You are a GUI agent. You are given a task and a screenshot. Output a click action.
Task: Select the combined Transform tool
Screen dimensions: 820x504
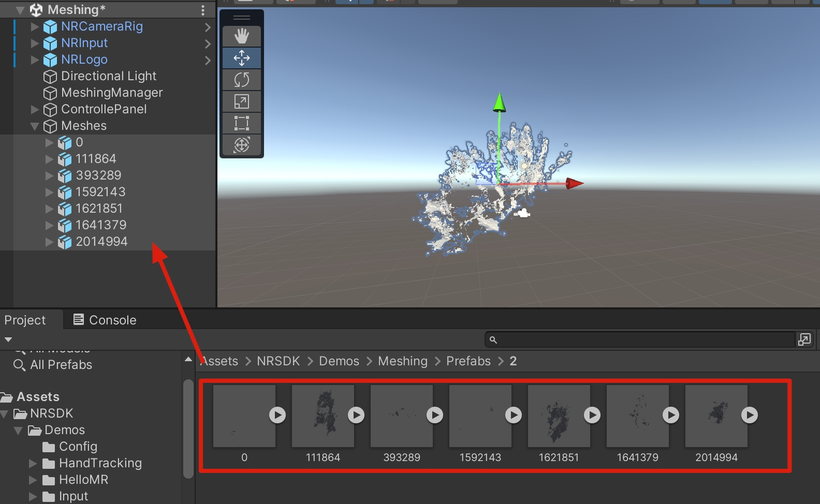242,145
